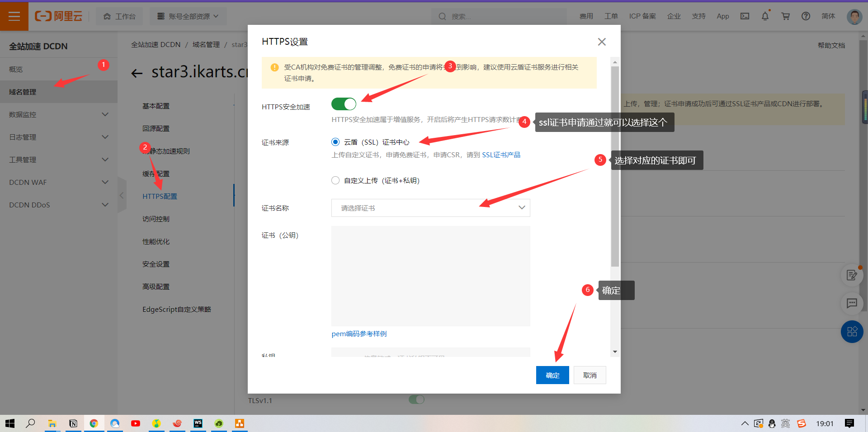
Task: Expand DCDN WAF in the sidebar
Action: tap(59, 182)
